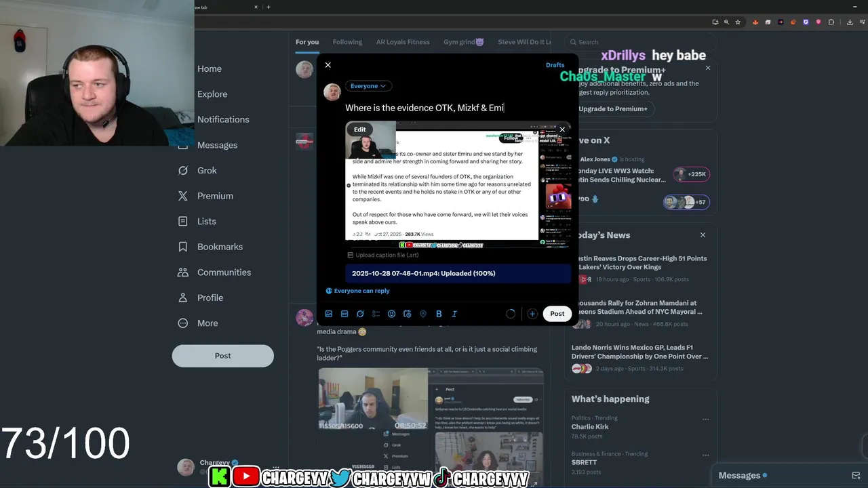This screenshot has height=488, width=868.
Task: Add another post with the plus icon
Action: [532, 314]
